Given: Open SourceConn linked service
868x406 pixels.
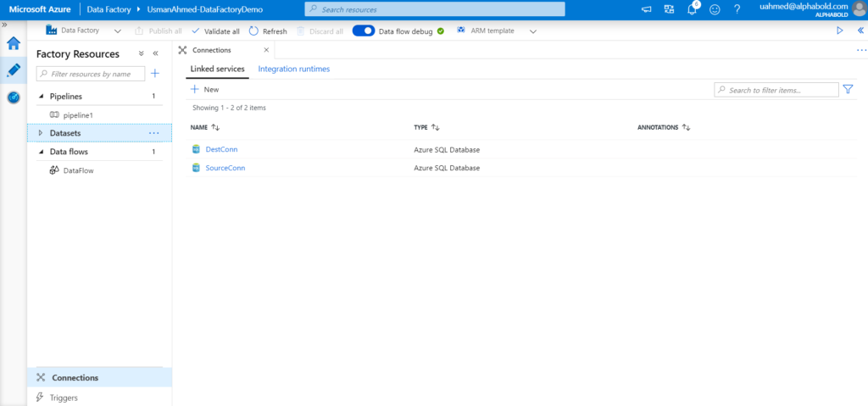Looking at the screenshot, I should click(x=225, y=168).
